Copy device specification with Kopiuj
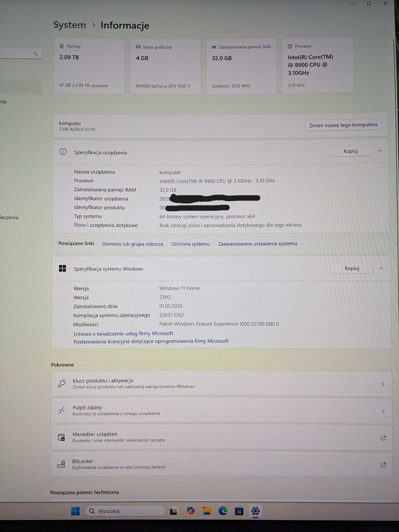The height and width of the screenshot is (532, 399). [x=350, y=151]
